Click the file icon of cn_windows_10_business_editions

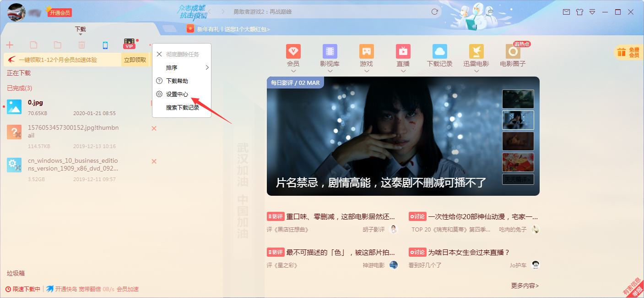[14, 165]
